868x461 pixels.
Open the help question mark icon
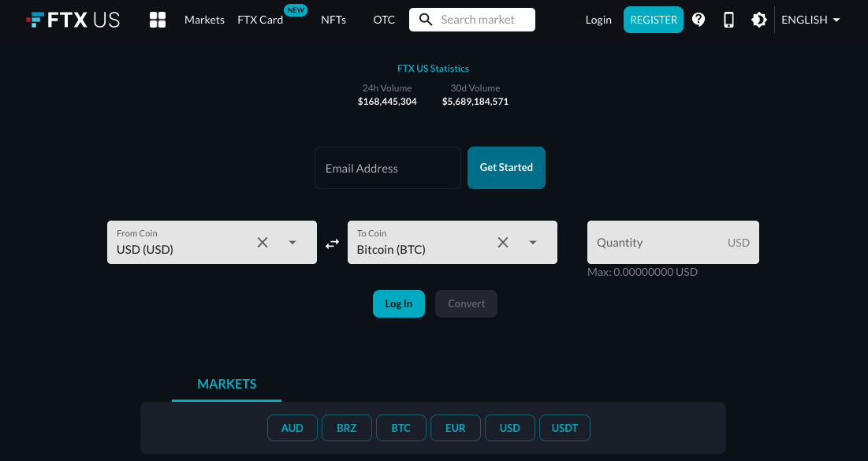click(698, 19)
